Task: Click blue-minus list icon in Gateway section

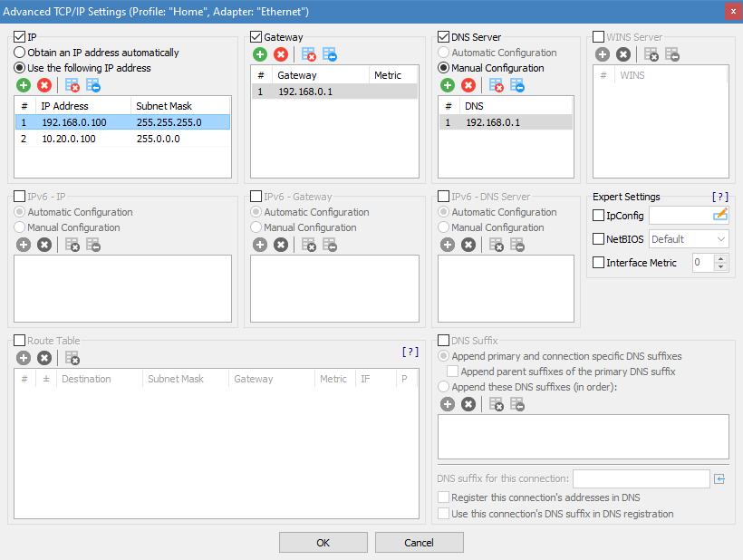Action: 330,54
